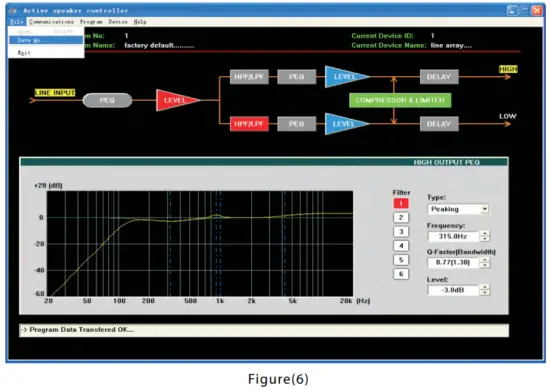
Task: Select PEQ filter 6
Action: (401, 274)
